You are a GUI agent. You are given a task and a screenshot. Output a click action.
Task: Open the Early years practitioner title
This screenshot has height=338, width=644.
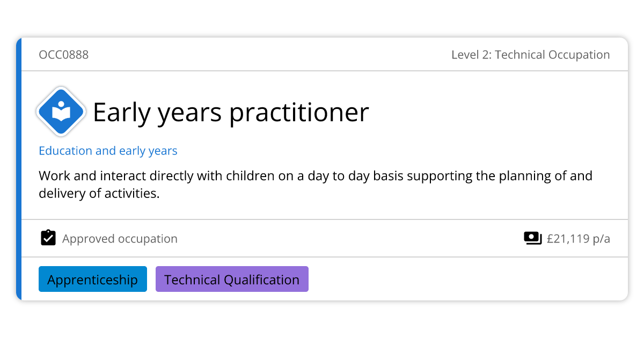[231, 113]
